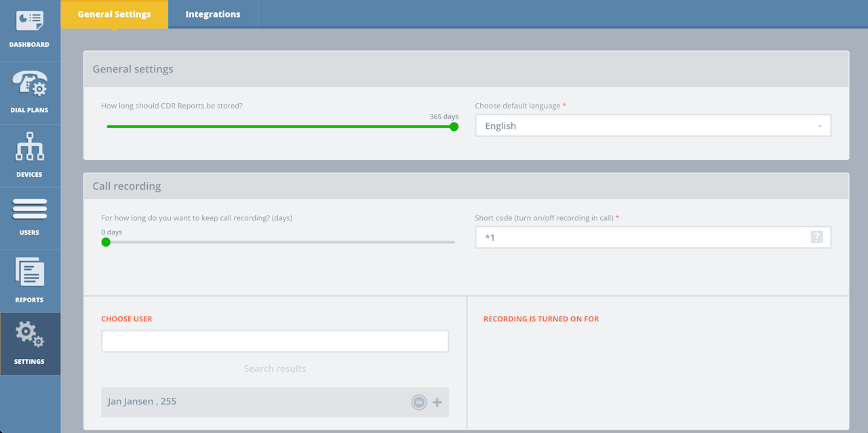
Task: Open the Devices section
Action: click(x=30, y=154)
